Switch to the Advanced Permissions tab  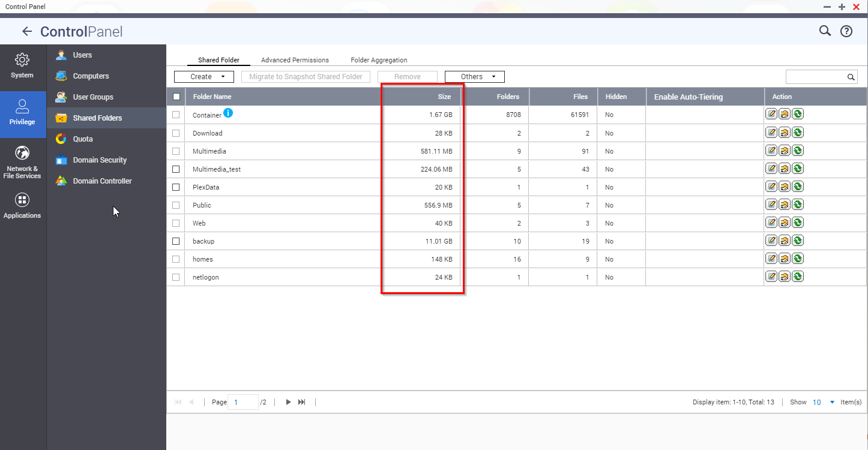295,59
